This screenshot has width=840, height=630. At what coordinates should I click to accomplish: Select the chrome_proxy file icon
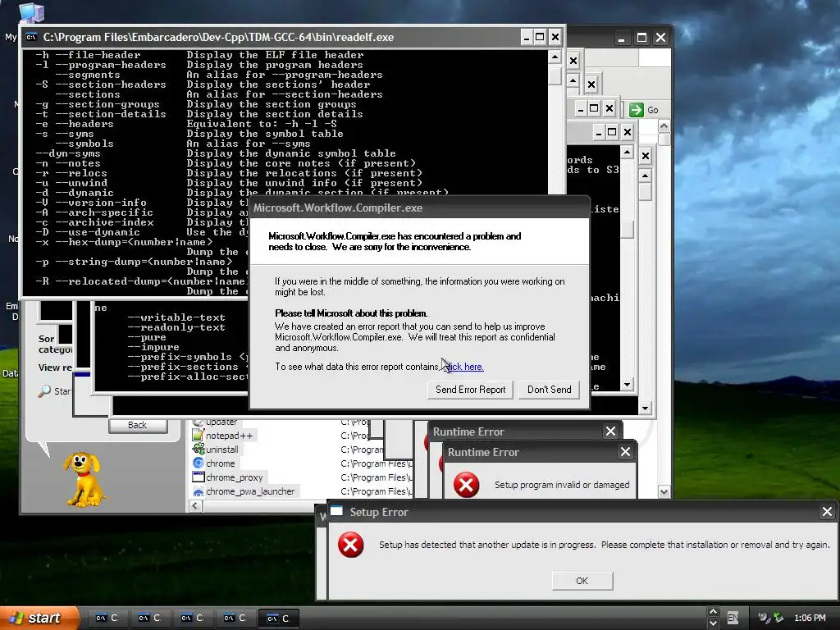tap(199, 477)
